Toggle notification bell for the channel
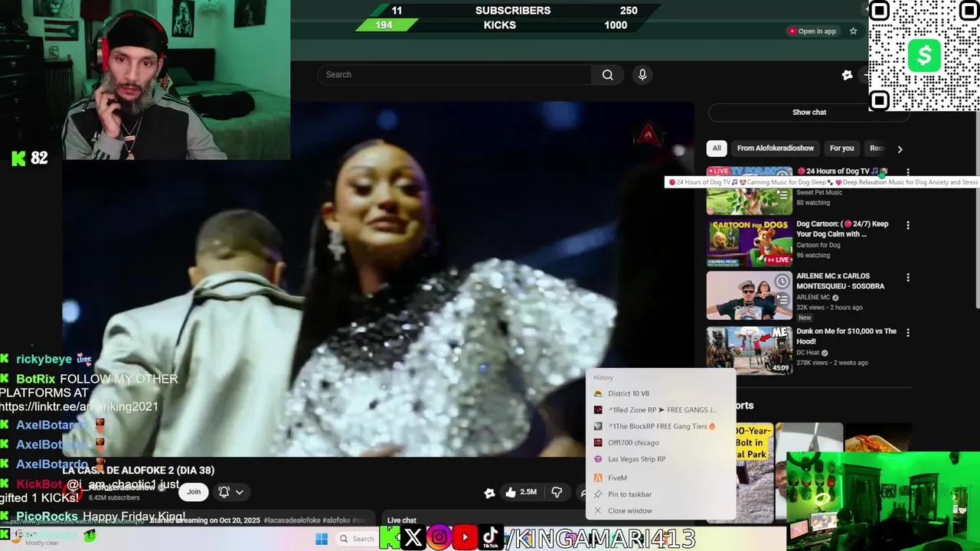Viewport: 980px width, 551px height. pos(224,492)
